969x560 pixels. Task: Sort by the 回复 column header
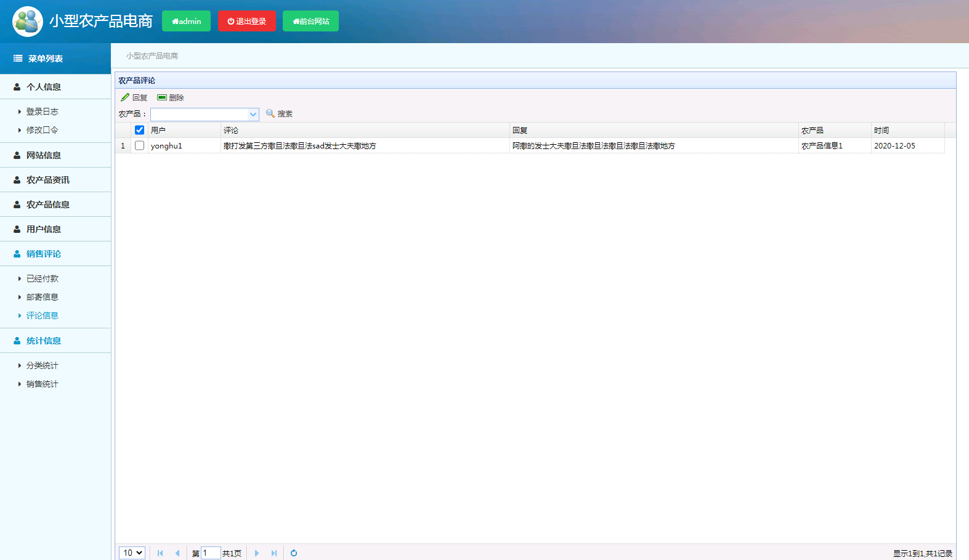click(654, 130)
